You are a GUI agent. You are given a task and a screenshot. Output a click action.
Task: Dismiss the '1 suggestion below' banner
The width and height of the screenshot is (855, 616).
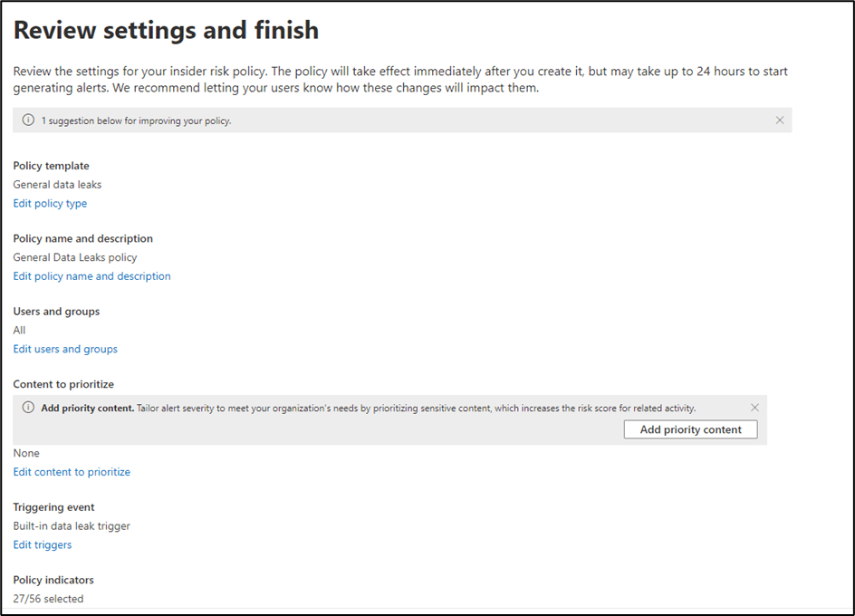click(780, 120)
